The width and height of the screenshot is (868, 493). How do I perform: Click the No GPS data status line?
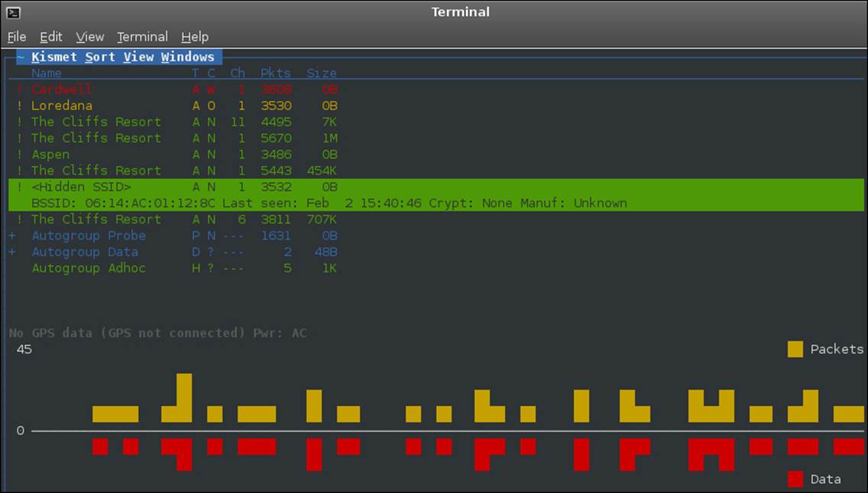pyautogui.click(x=157, y=333)
